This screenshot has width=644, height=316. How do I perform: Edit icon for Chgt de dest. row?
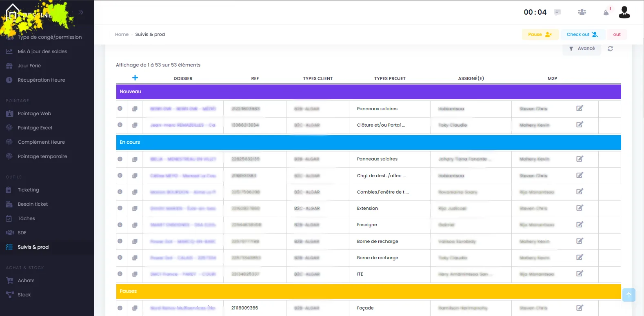580,175
